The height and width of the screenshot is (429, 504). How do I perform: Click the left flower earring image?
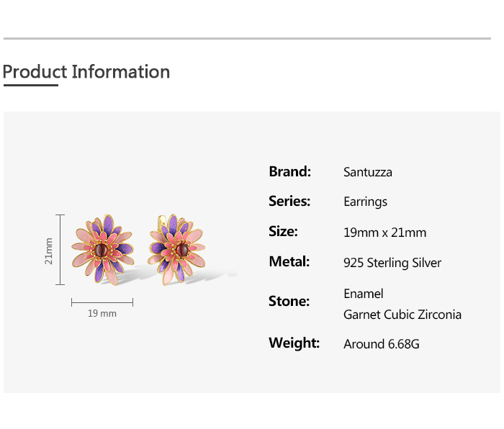pyautogui.click(x=102, y=248)
